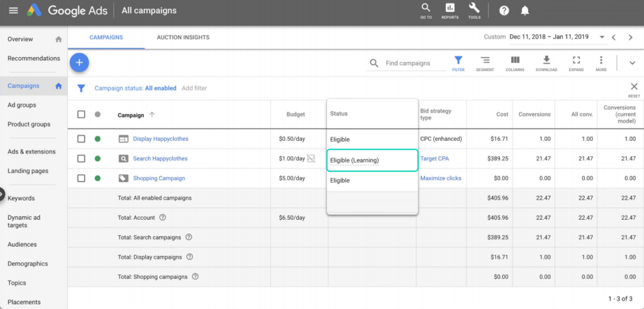This screenshot has width=644, height=309.
Task: Click the Find campaigns search field
Action: (x=415, y=63)
